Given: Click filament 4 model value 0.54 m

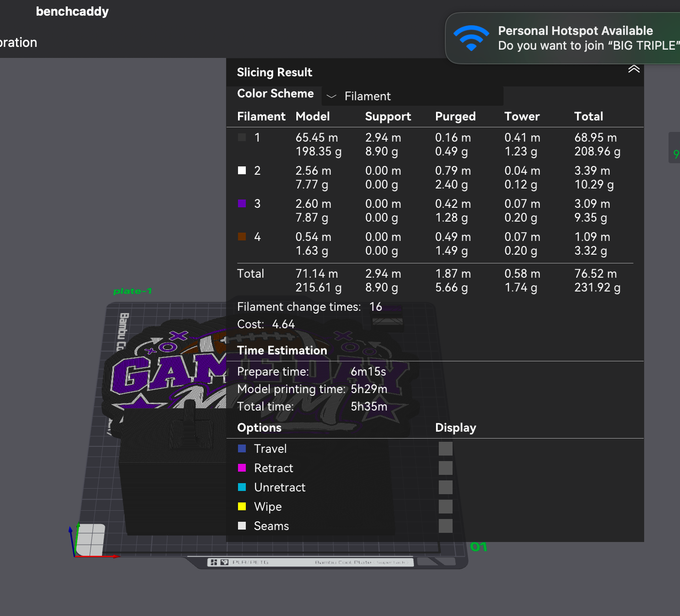Looking at the screenshot, I should point(313,237).
